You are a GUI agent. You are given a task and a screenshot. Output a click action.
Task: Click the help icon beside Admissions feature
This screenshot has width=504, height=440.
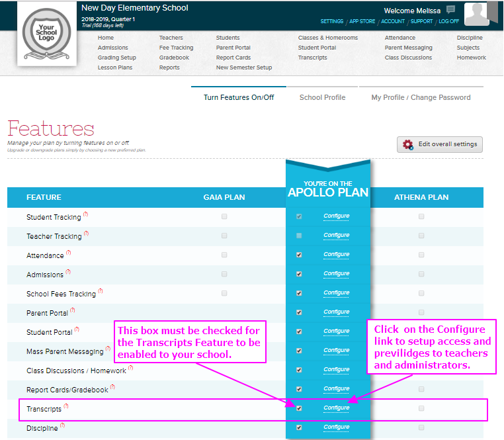pos(68,272)
